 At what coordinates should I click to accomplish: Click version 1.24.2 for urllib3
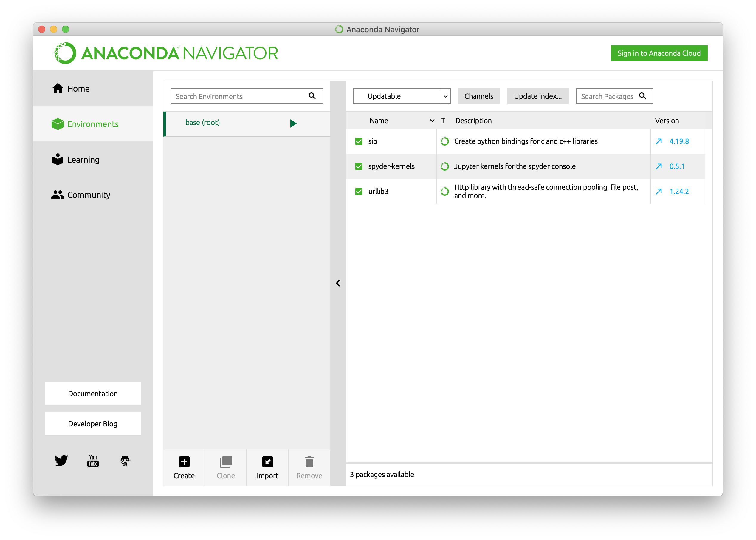click(679, 192)
